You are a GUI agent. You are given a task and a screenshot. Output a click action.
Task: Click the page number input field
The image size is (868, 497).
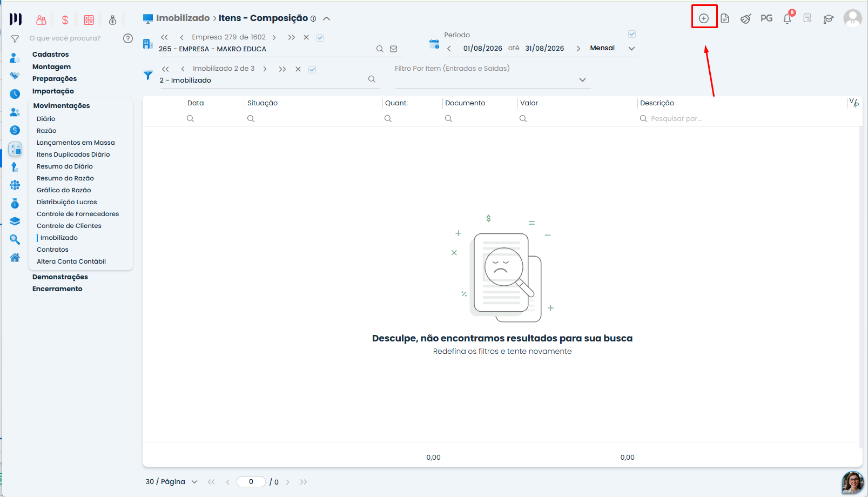point(251,482)
